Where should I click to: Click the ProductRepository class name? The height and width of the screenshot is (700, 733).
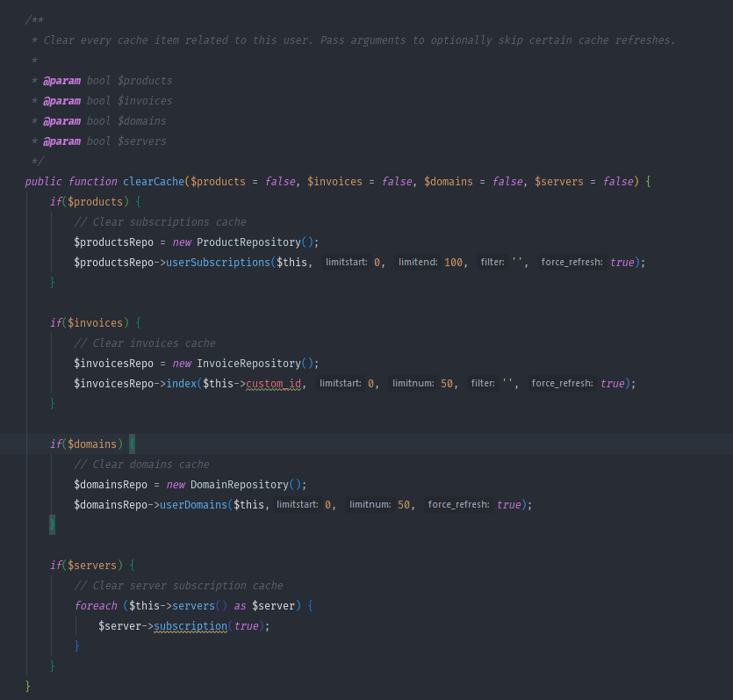249,242
